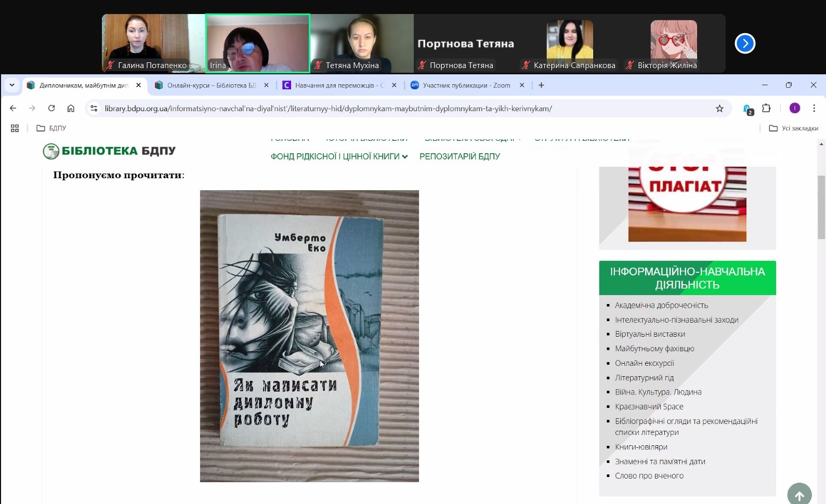The width and height of the screenshot is (826, 504).
Task: Open the Extensions puzzle icon
Action: (766, 108)
